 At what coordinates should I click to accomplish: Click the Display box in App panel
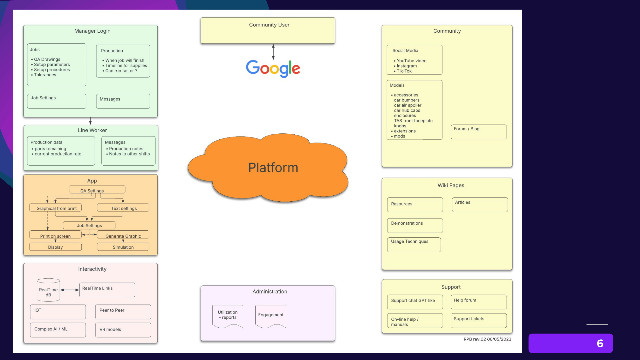(x=56, y=247)
